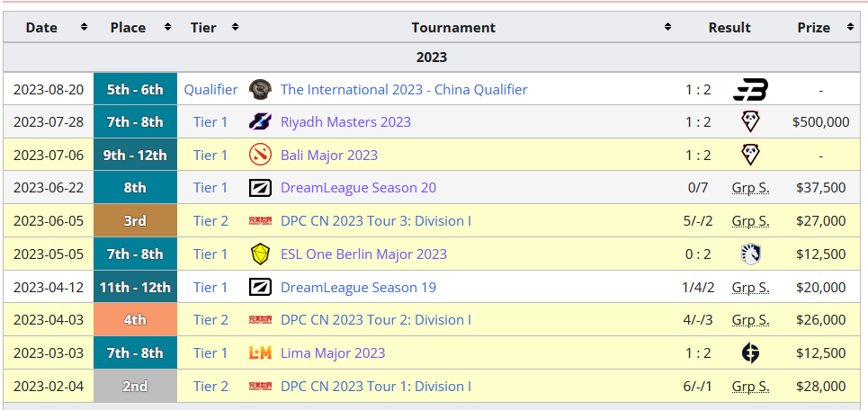
Task: Click the DreamLeague Season 20 logo icon
Action: coord(260,188)
